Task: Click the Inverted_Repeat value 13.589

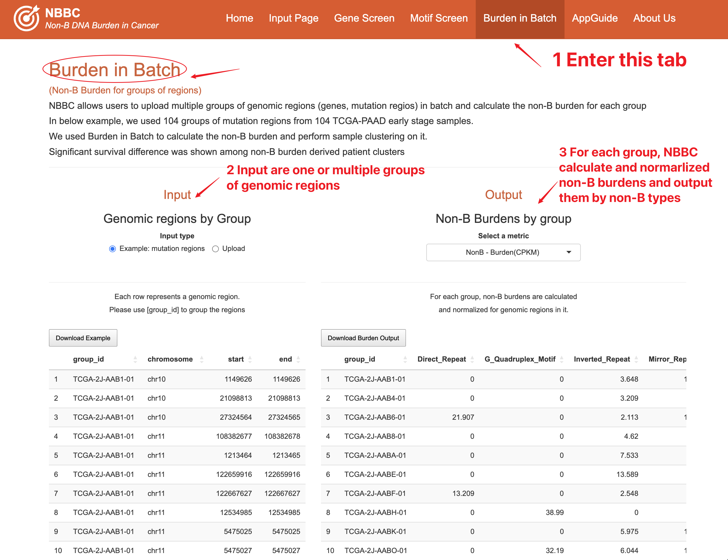Action: [x=627, y=474]
